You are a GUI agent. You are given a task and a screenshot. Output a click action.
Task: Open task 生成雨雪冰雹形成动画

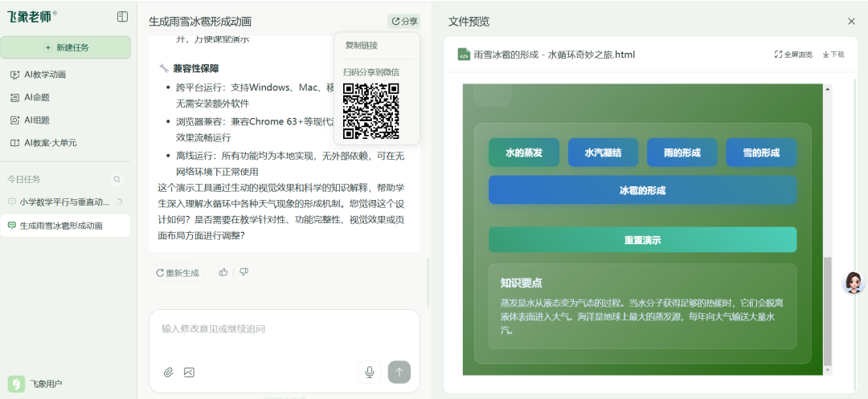point(65,226)
